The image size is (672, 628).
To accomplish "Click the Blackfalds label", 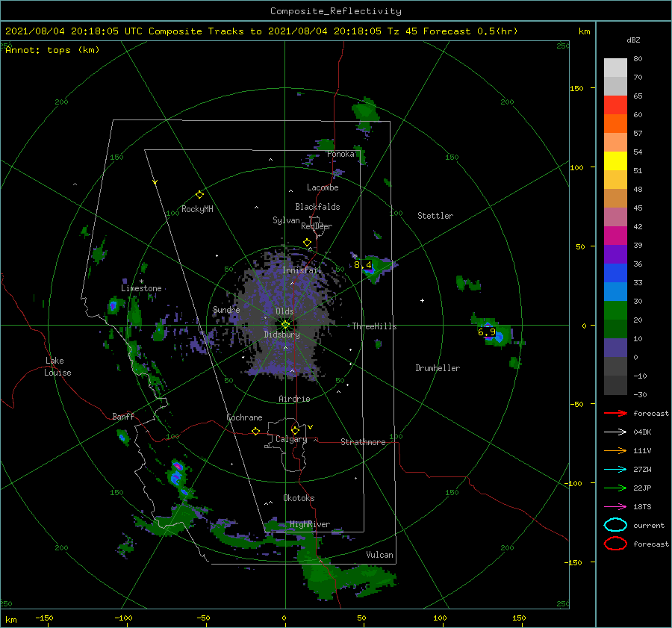I will coord(317,207).
